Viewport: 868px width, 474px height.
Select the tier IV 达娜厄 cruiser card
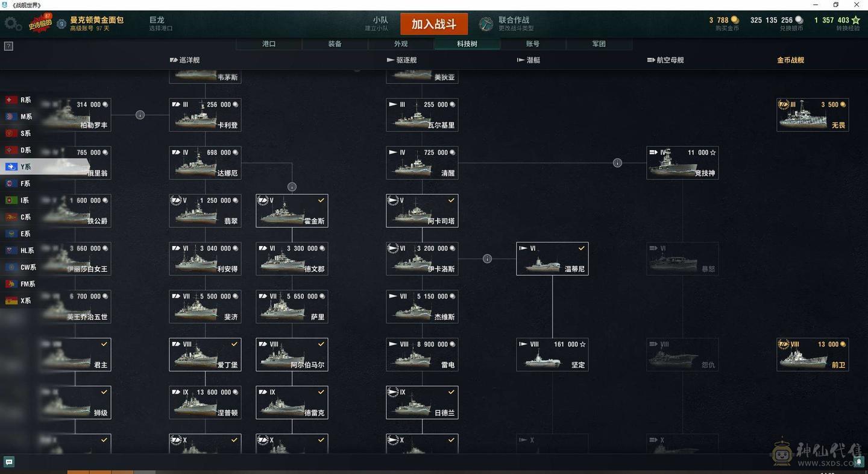pyautogui.click(x=205, y=163)
